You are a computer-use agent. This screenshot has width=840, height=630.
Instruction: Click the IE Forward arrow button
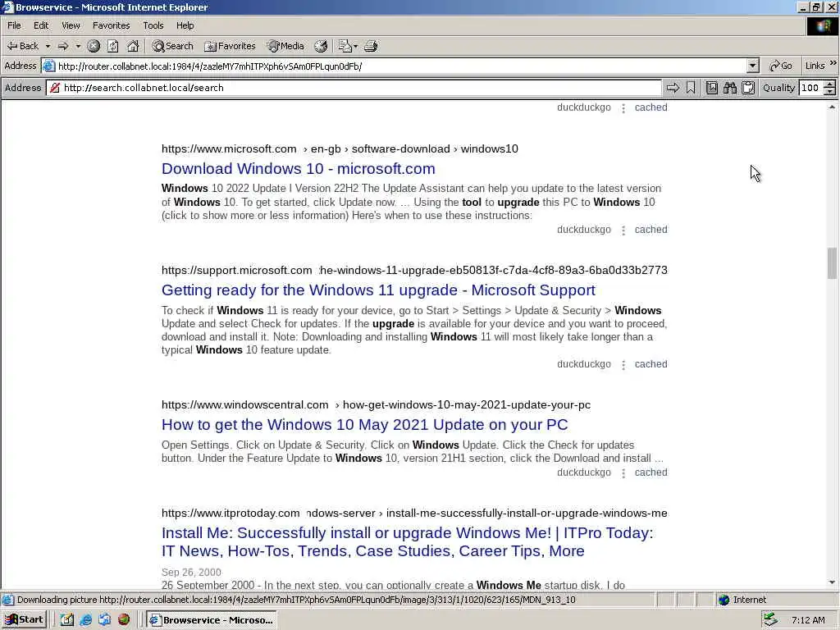coord(63,46)
